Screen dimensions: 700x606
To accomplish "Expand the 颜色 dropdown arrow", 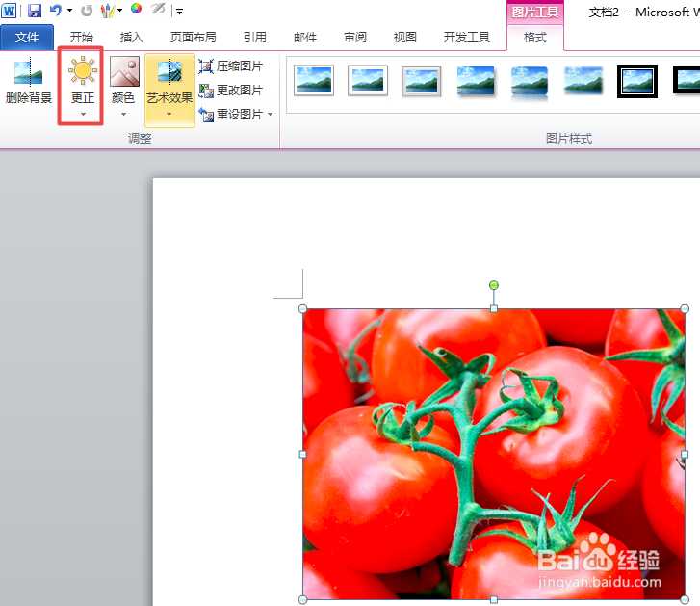I will [x=123, y=115].
